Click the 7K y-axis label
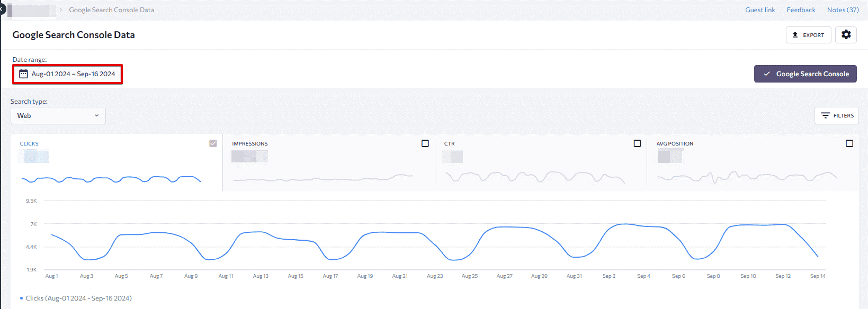Screen dimensions: 868x309 [33, 224]
